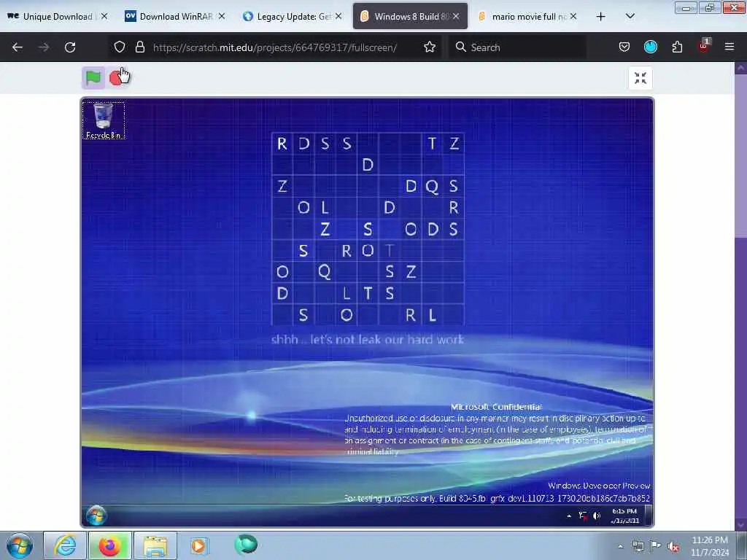Click Firefox icon on taskbar

coord(109,545)
